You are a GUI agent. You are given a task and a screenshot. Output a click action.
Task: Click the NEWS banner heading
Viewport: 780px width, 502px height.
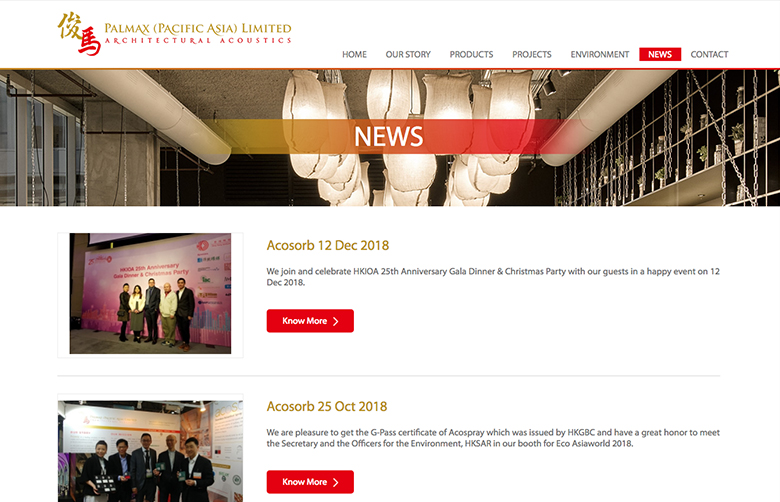(389, 136)
